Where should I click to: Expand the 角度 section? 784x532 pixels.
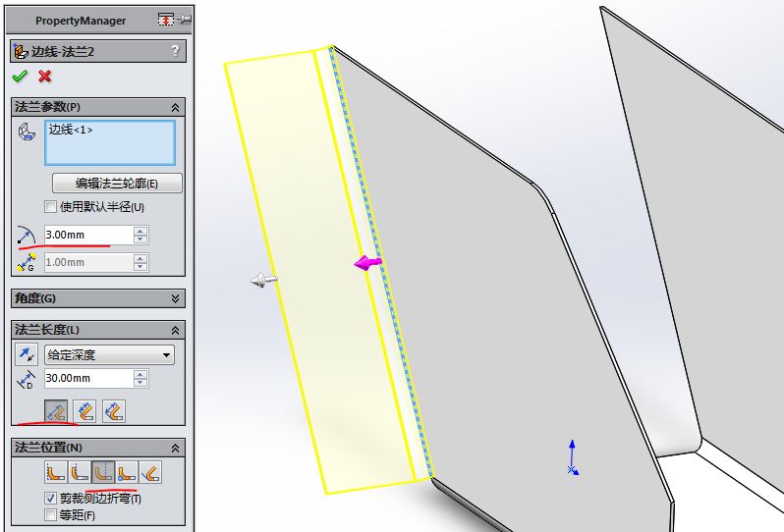click(175, 298)
